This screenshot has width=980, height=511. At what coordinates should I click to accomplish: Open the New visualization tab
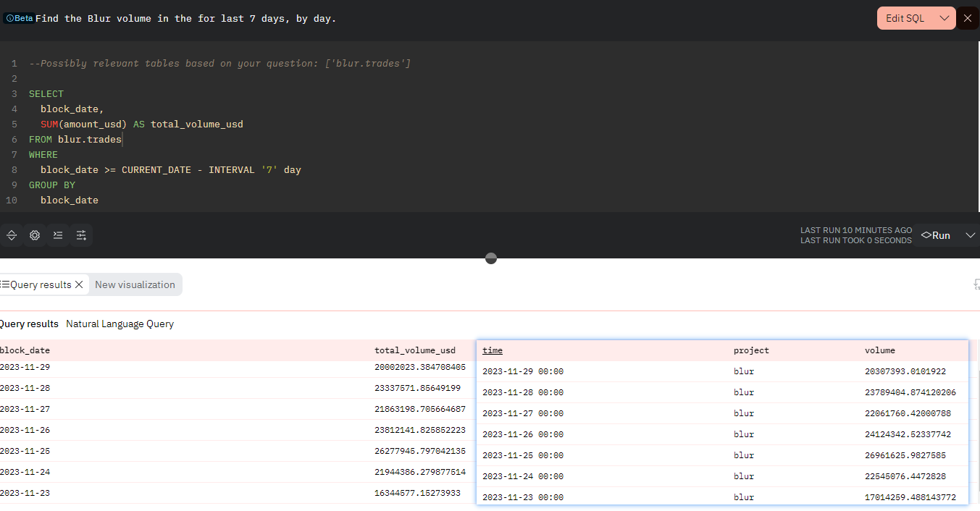(x=135, y=284)
